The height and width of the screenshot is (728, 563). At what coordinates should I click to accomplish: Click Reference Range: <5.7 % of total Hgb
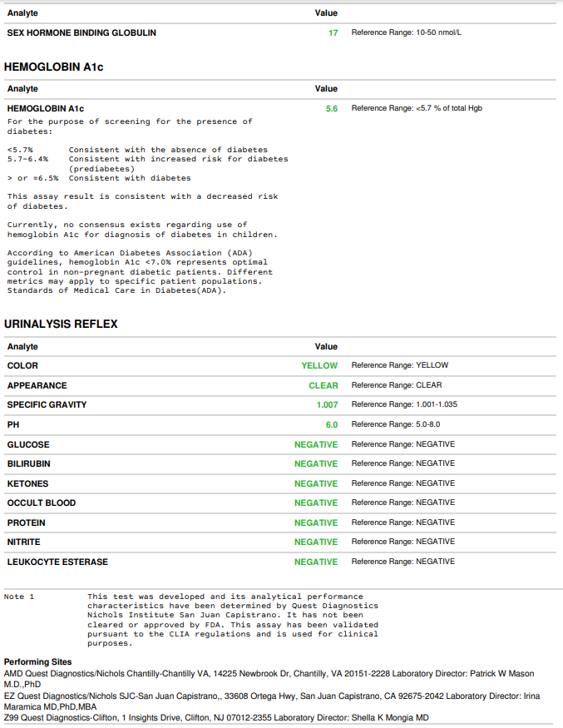[417, 108]
